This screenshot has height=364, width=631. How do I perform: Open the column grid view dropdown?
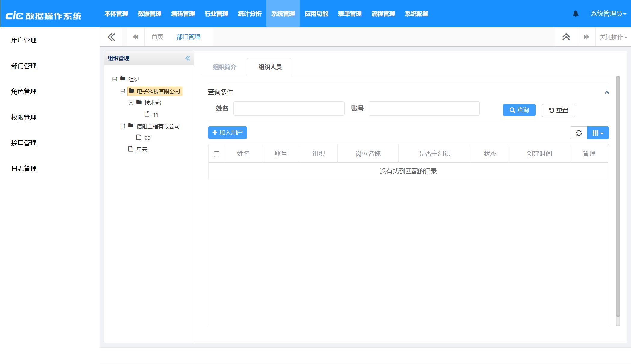click(x=598, y=133)
